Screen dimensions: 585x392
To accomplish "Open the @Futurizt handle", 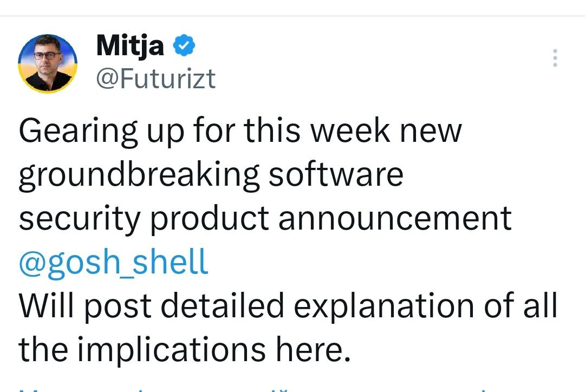I will [155, 80].
